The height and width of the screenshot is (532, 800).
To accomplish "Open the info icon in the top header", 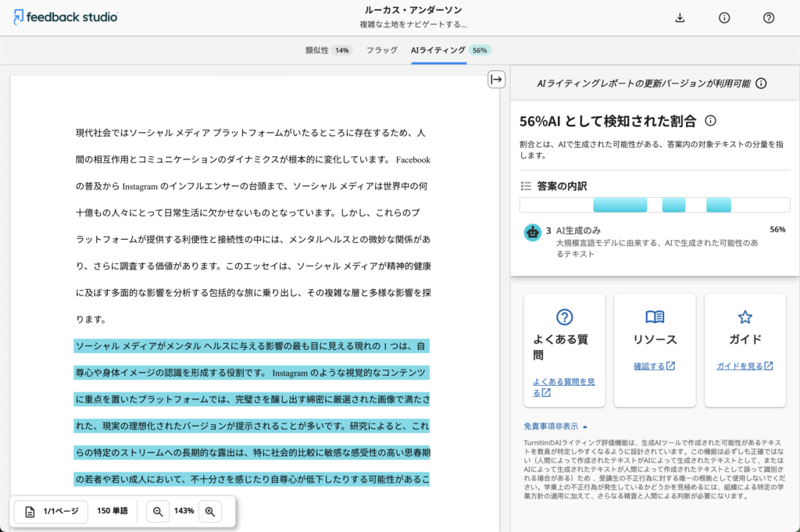I will point(724,18).
